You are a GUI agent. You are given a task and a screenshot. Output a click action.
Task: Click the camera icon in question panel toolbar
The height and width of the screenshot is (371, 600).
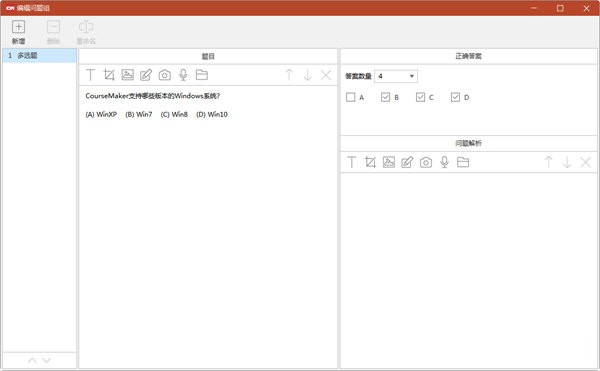tap(165, 75)
